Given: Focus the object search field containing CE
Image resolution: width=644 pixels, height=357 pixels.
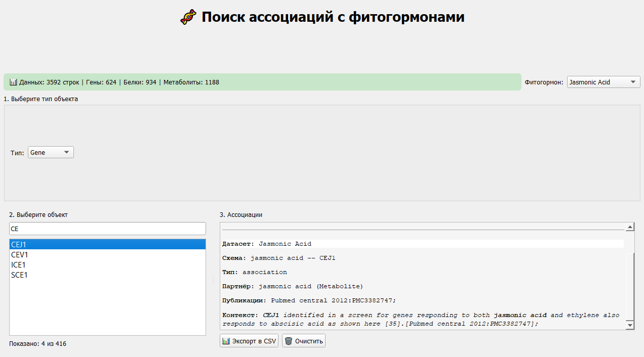Looking at the screenshot, I should click(x=107, y=229).
